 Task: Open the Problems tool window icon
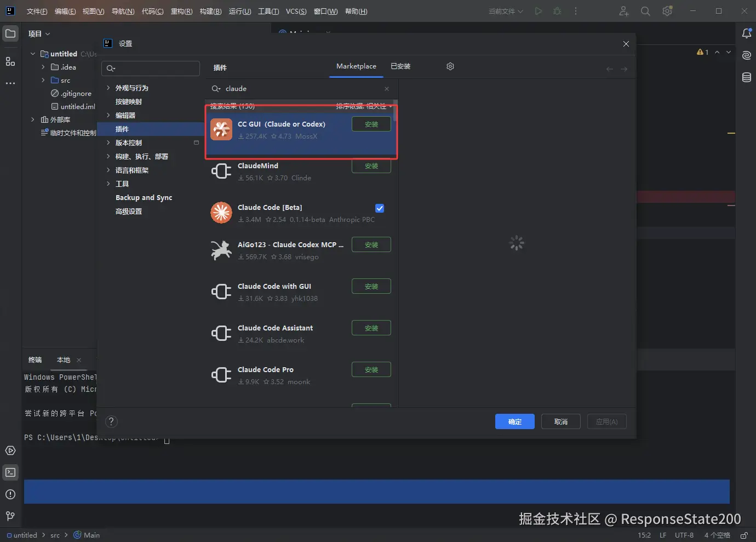tap(10, 494)
